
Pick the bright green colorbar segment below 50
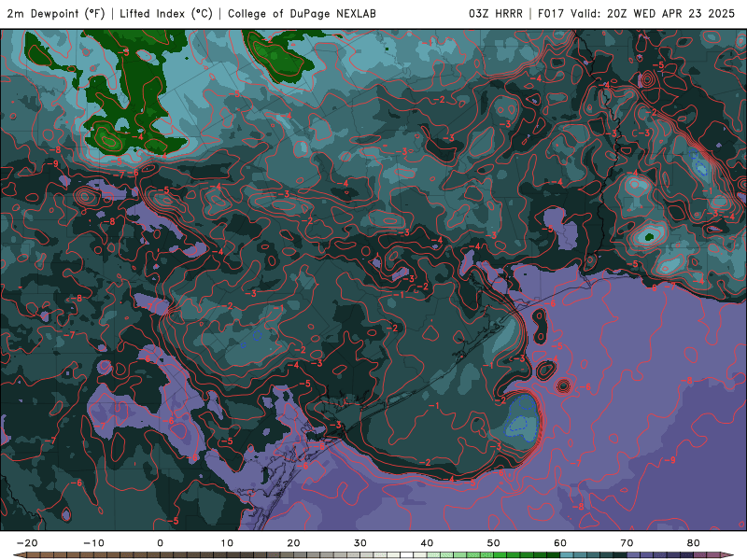(486, 555)
